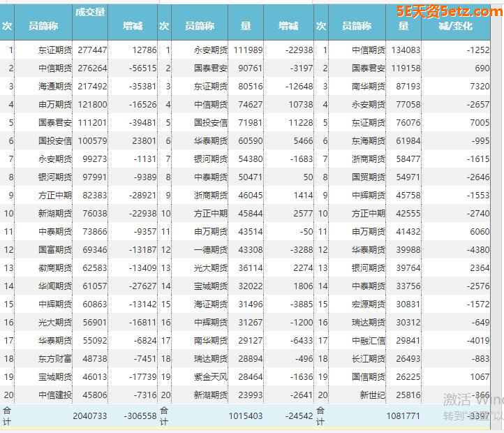Click the -22938 cell beside 111989
This screenshot has width=504, height=433.
coord(299,50)
